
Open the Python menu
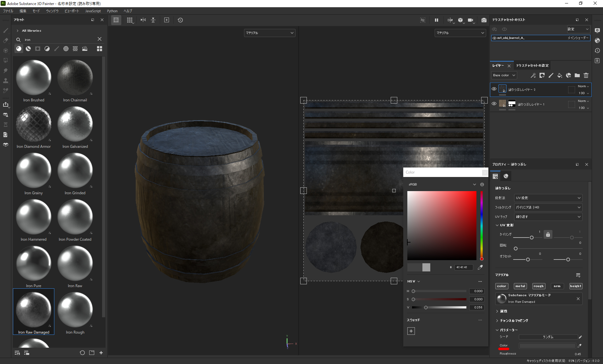pos(112,11)
